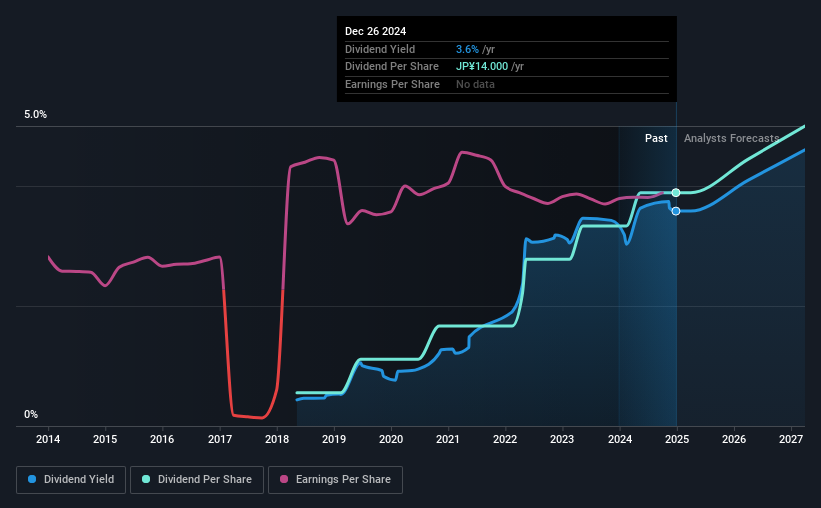
Task: Click the 2017 x-axis label
Action: (x=220, y=439)
